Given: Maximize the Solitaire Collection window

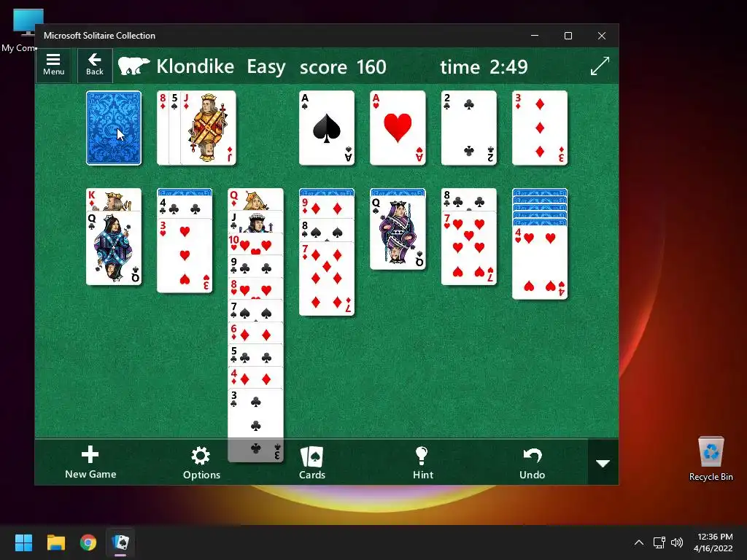Looking at the screenshot, I should coord(568,36).
